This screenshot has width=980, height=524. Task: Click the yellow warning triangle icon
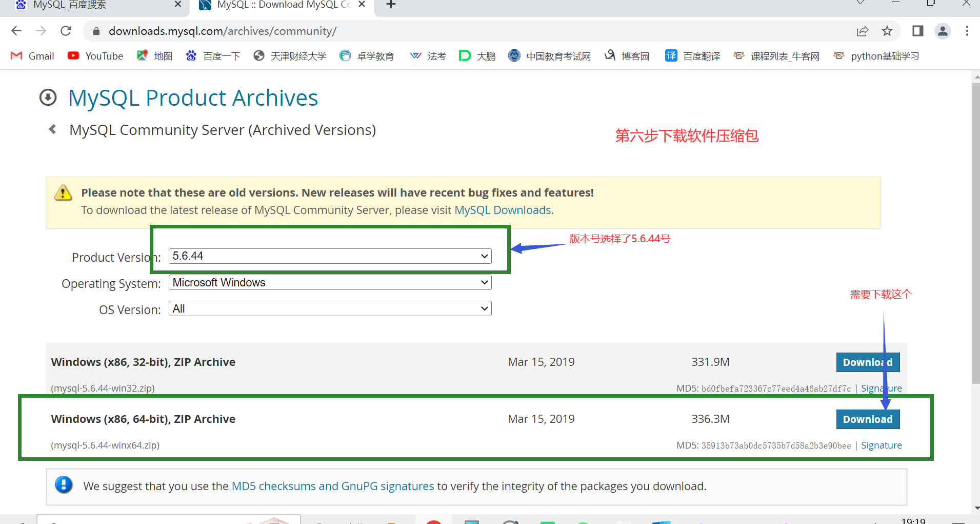point(63,193)
